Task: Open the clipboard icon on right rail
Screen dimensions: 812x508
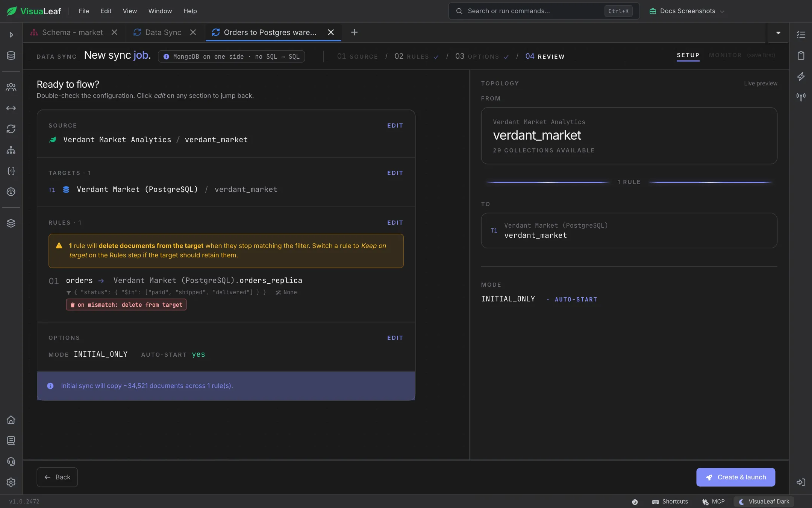Action: click(801, 56)
